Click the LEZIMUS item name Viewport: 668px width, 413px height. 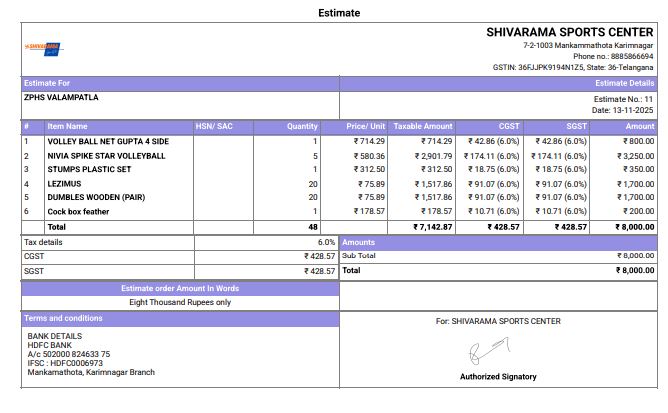pos(66,184)
